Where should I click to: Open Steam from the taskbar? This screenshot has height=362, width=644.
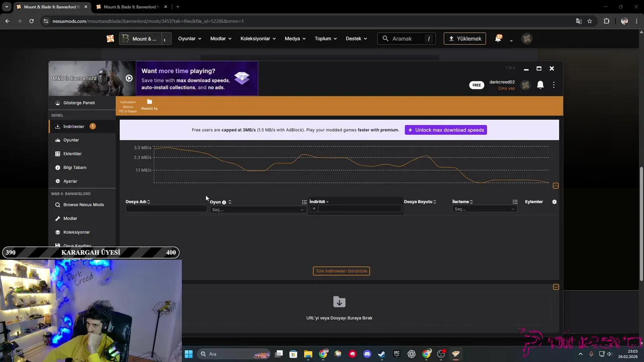point(382,354)
